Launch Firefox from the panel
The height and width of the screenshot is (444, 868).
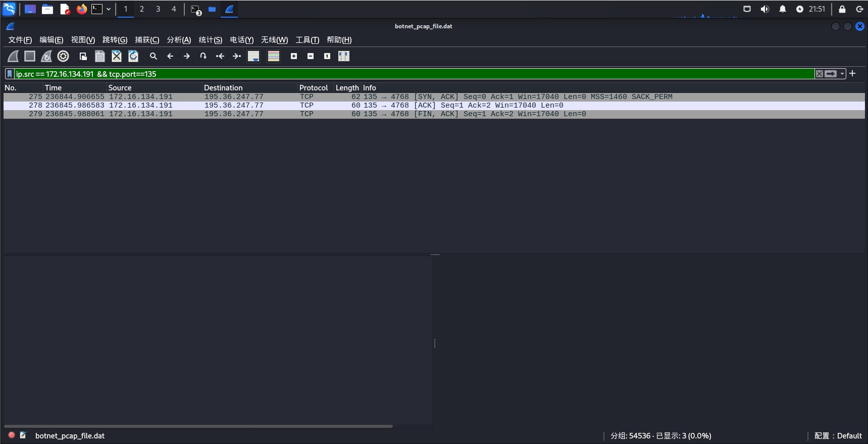(x=81, y=9)
